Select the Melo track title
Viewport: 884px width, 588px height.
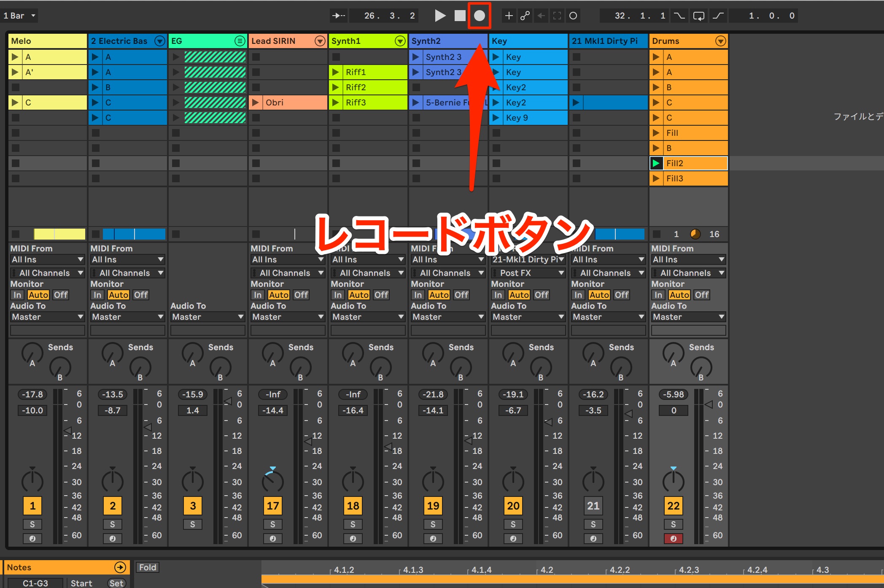[48, 41]
